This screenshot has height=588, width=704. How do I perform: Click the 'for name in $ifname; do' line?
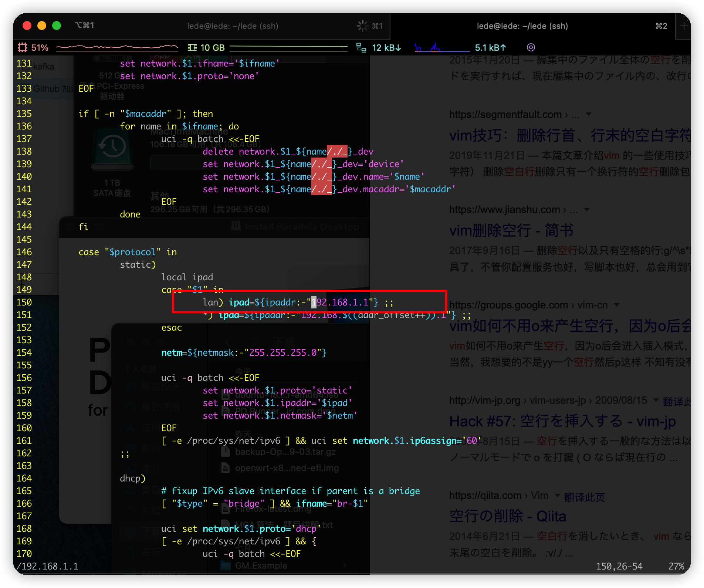coord(179,126)
